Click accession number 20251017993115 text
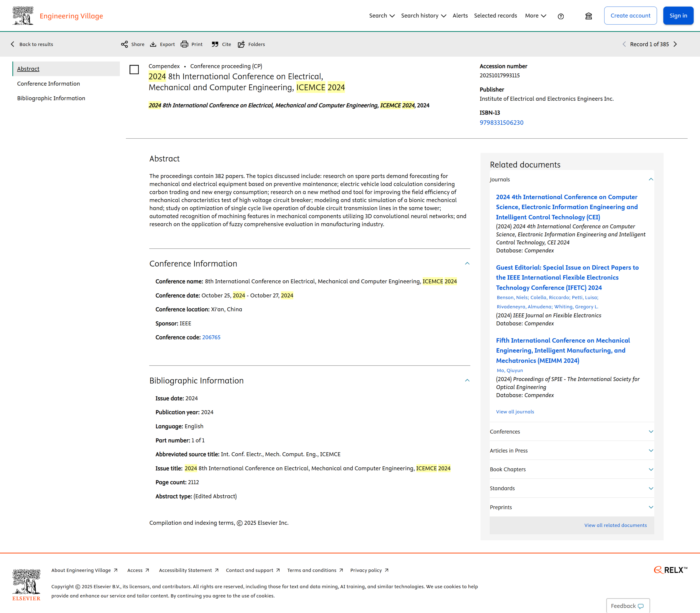This screenshot has height=613, width=700. pos(500,76)
